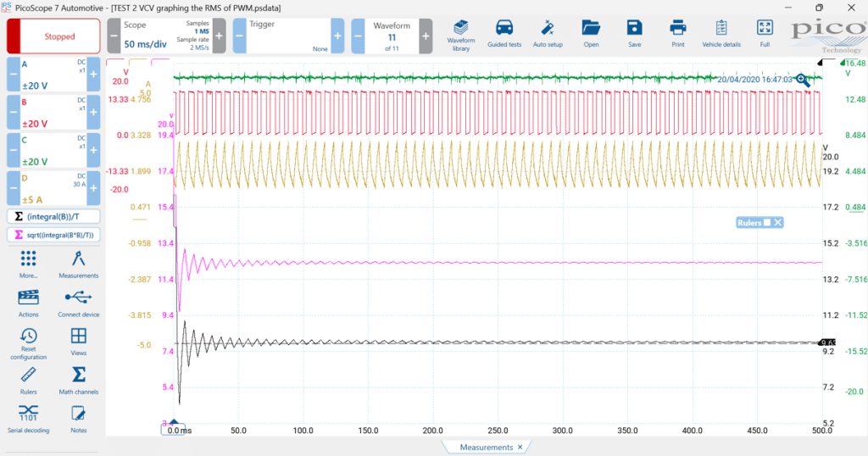
Task: Toggle the Rulers legend checkbox
Action: 766,222
